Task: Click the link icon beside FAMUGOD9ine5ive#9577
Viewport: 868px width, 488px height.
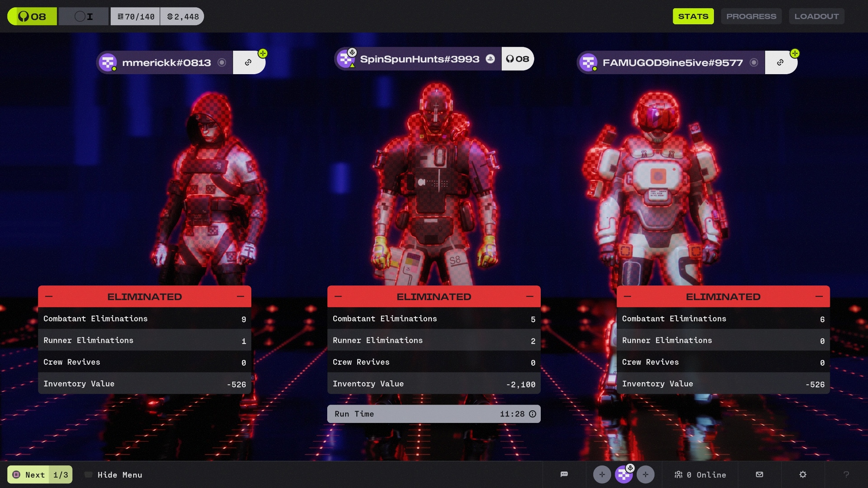Action: pos(780,62)
